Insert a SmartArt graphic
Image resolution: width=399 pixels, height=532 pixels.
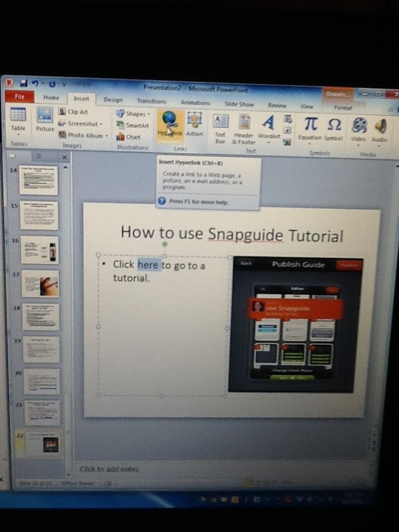pyautogui.click(x=133, y=125)
